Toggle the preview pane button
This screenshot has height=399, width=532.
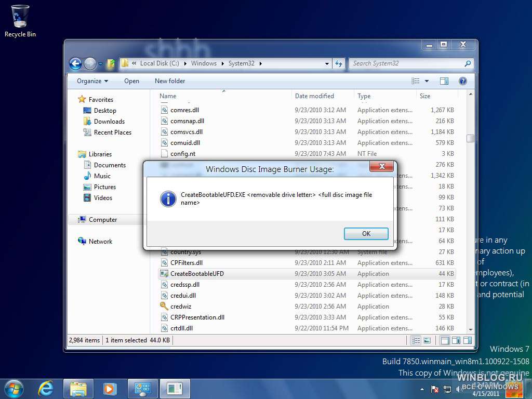(x=444, y=81)
